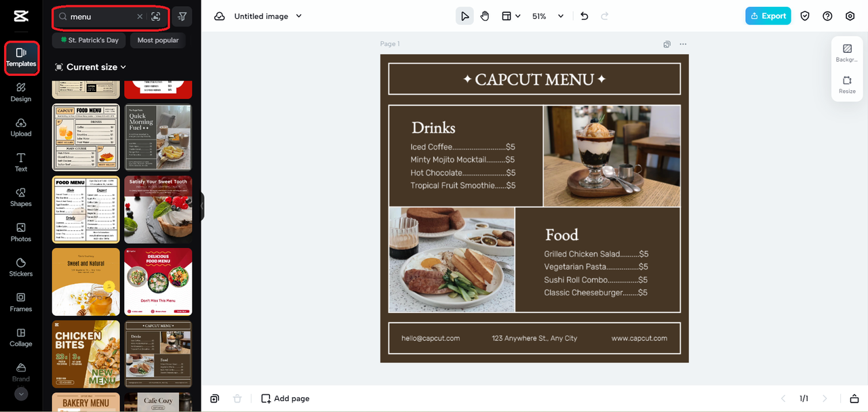
Task: Redo the last action
Action: point(605,16)
